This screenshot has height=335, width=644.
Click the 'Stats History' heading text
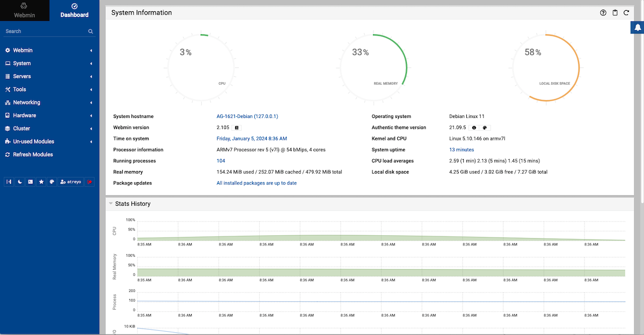pyautogui.click(x=133, y=204)
